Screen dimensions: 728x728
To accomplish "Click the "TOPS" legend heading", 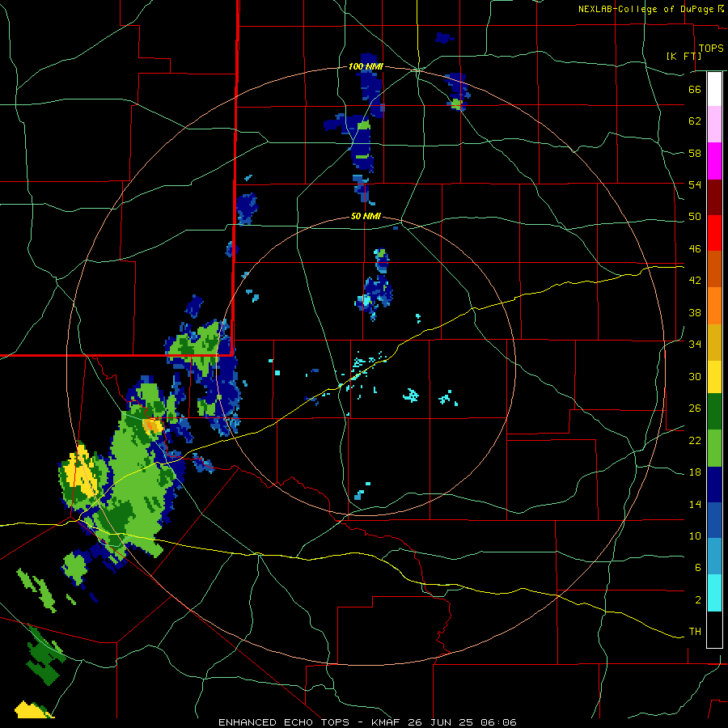I will click(x=711, y=48).
